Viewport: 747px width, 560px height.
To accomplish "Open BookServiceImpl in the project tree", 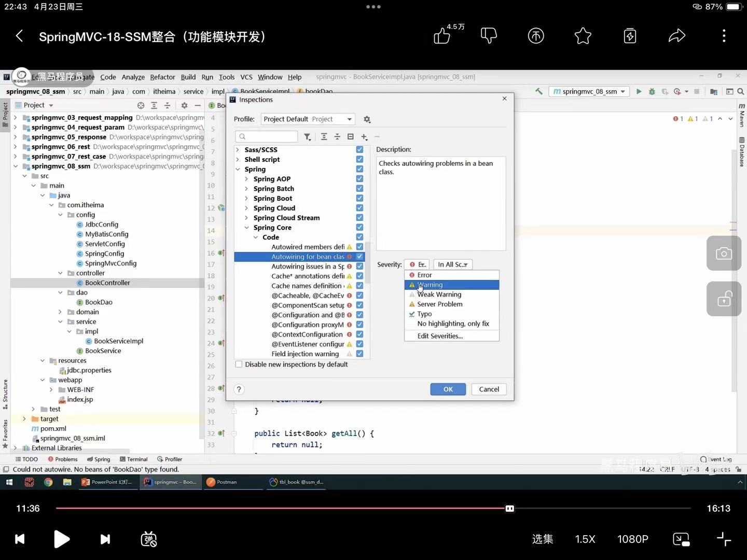I will (x=119, y=341).
